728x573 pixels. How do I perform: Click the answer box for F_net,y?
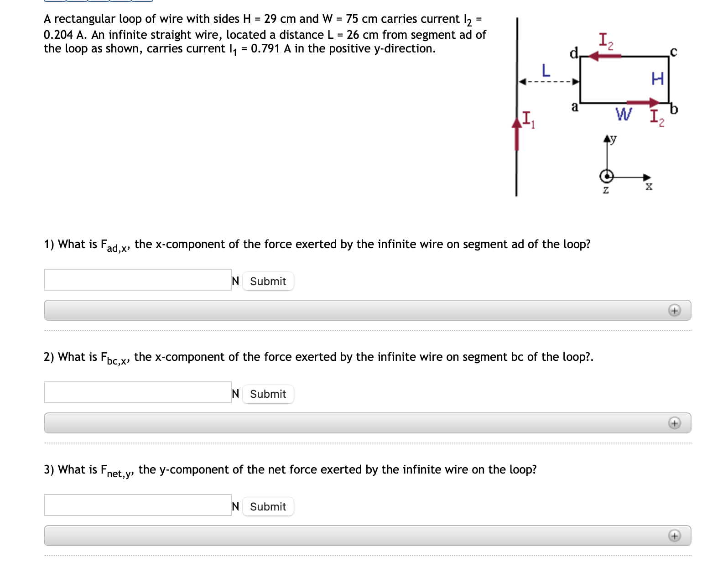(x=137, y=505)
